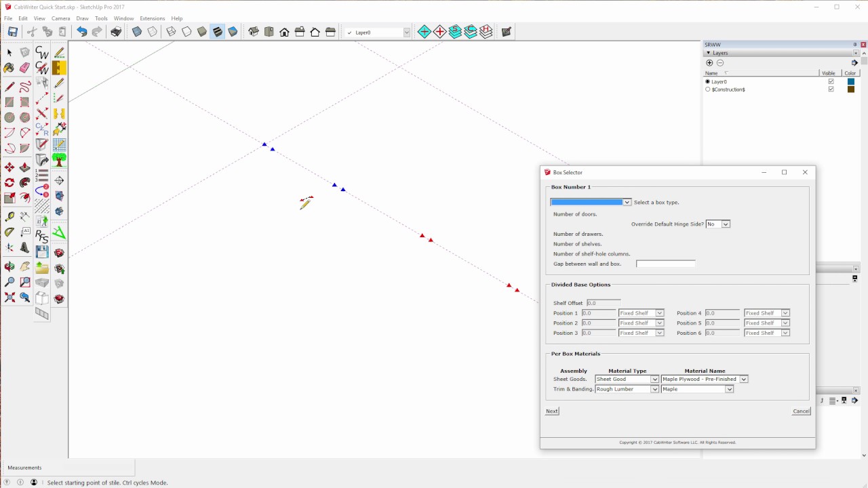Select the Tape Measure tool
Image resolution: width=868 pixels, height=488 pixels.
tap(9, 217)
